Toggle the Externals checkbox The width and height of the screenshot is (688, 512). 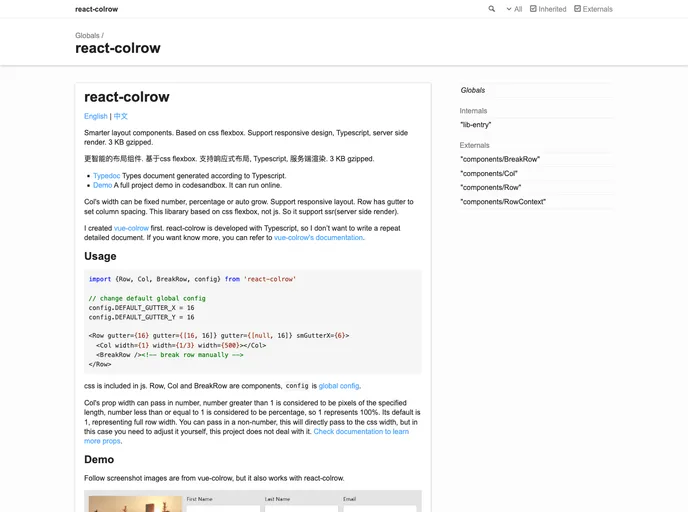tap(593, 9)
